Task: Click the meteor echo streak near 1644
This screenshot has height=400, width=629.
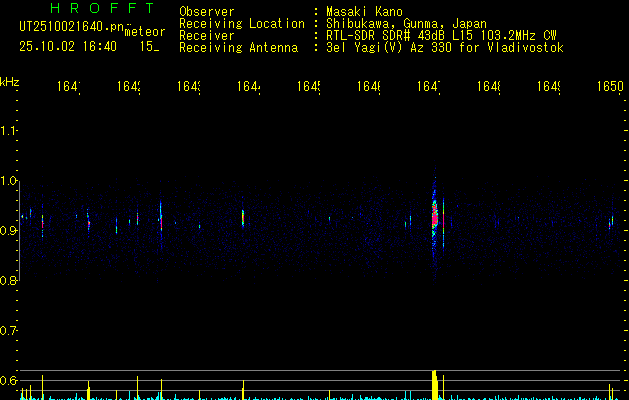Action: point(243,218)
